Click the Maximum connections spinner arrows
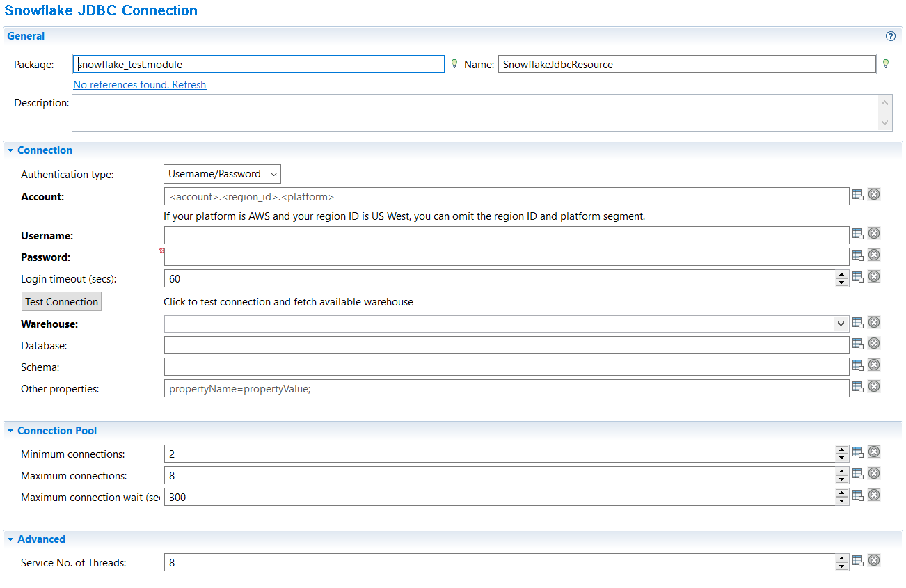 [x=842, y=475]
